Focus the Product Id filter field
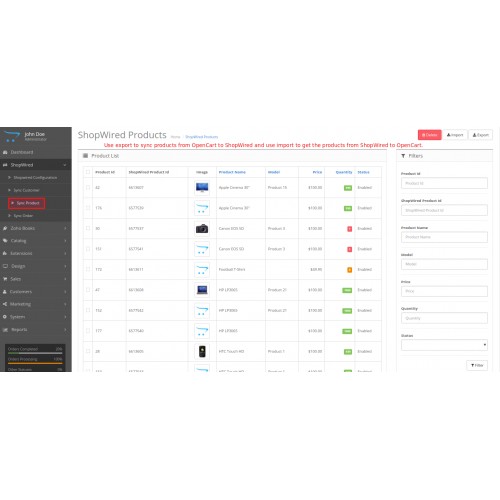The height and width of the screenshot is (500, 500). [x=444, y=183]
